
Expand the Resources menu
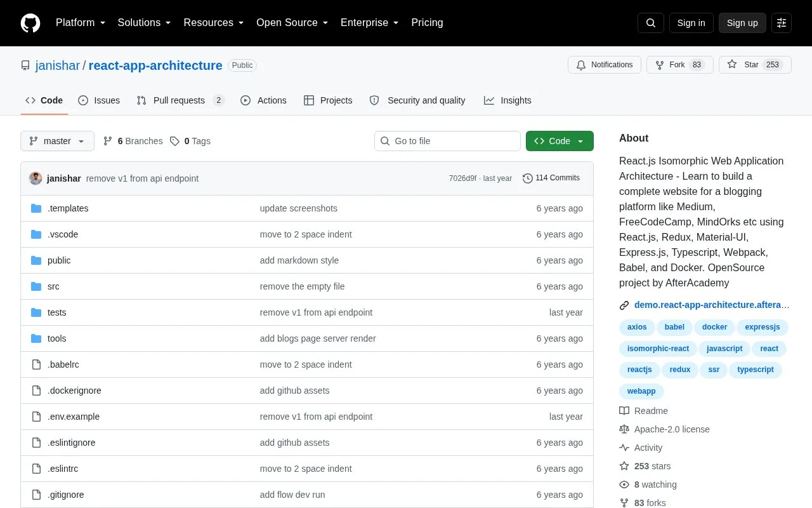coord(214,23)
